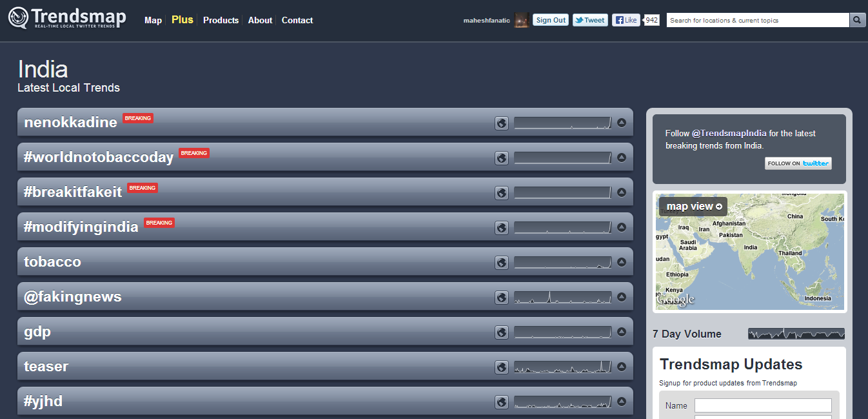Click the Follow on Twitter button
The width and height of the screenshot is (868, 419).
click(798, 163)
